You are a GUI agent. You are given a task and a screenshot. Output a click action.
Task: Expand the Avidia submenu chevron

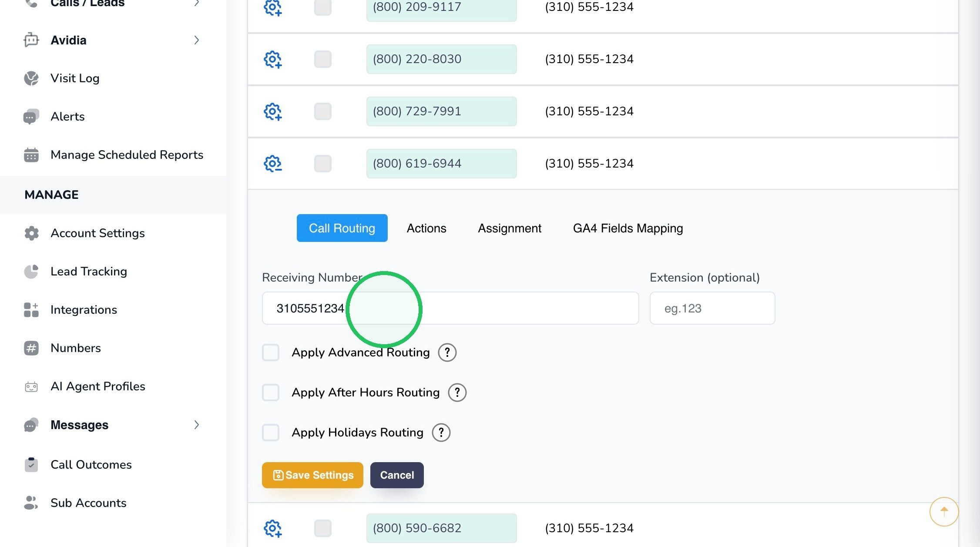[x=197, y=40]
